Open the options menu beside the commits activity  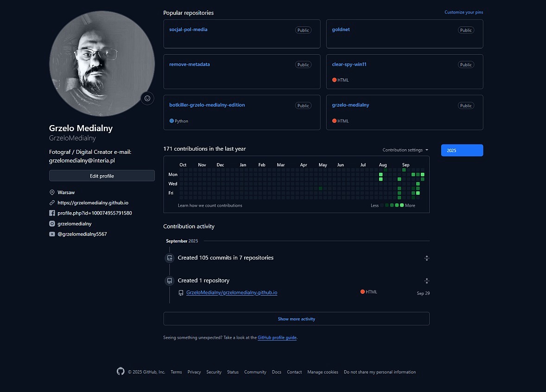point(426,258)
